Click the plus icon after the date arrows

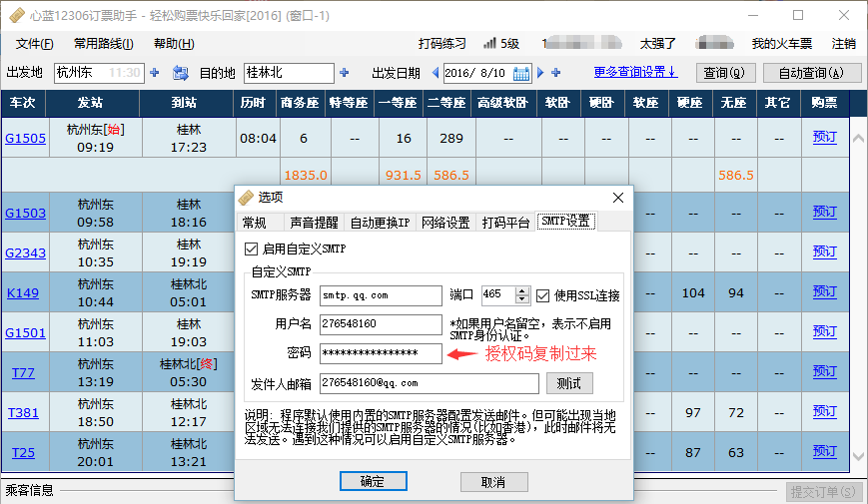click(556, 73)
